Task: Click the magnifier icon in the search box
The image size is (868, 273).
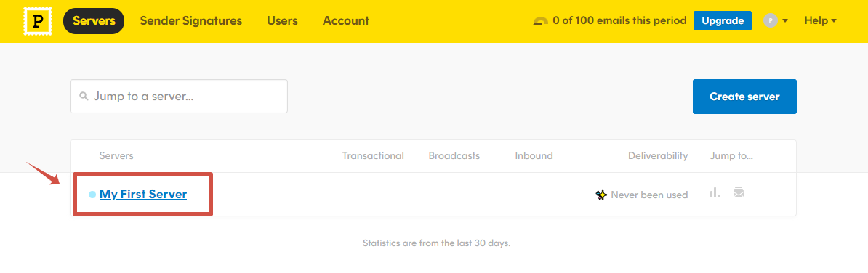Action: tap(84, 96)
